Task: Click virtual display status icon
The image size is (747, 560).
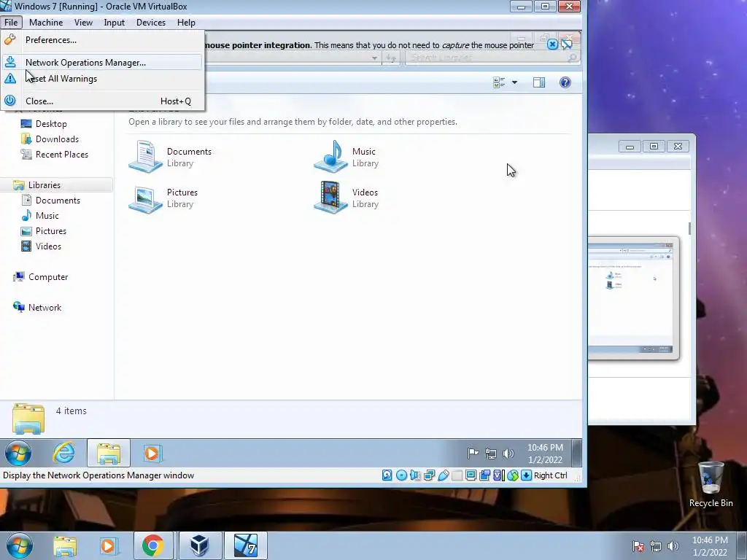Action: point(471,475)
